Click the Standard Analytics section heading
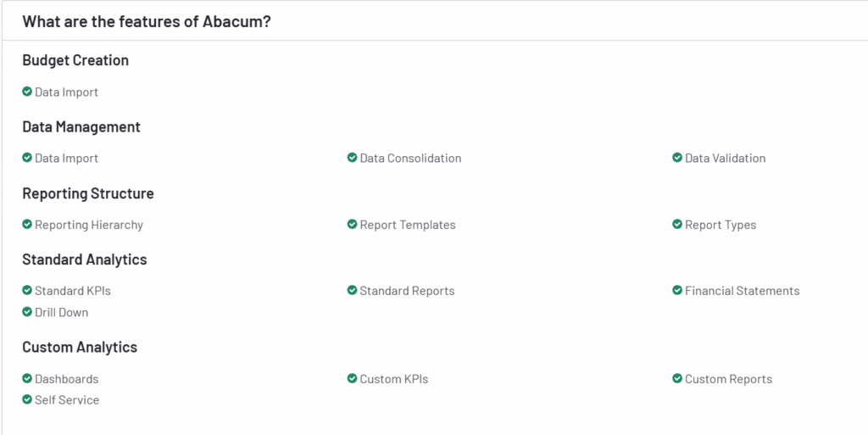The height and width of the screenshot is (435, 868). pyautogui.click(x=85, y=259)
